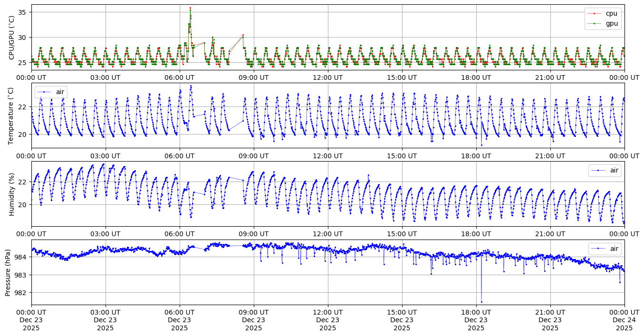Viewport: 644px width, 336px height.
Task: Click the Pressure (hPa) y-axis label
Action: [8, 272]
